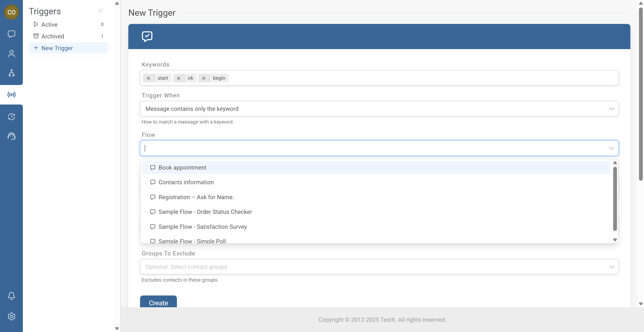
Task: Open the Messages chat bubble icon in sidebar
Action: pos(11,34)
